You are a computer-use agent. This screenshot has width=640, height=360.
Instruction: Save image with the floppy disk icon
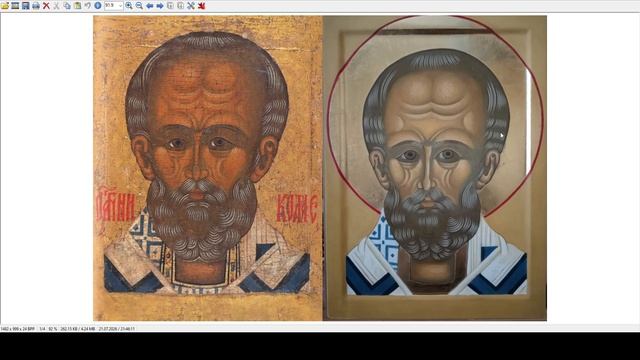tap(25, 6)
